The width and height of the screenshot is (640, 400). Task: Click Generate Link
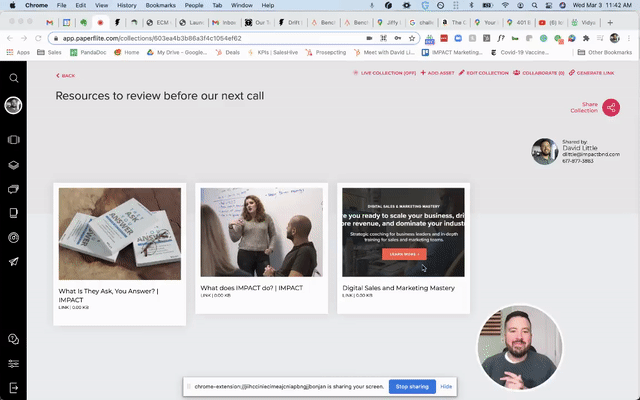(591, 73)
